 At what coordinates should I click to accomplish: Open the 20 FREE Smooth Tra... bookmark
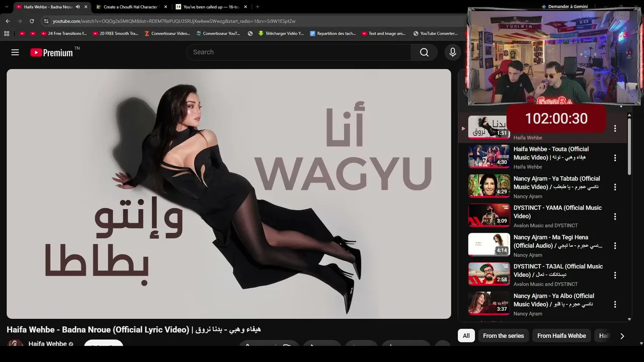[115, 34]
